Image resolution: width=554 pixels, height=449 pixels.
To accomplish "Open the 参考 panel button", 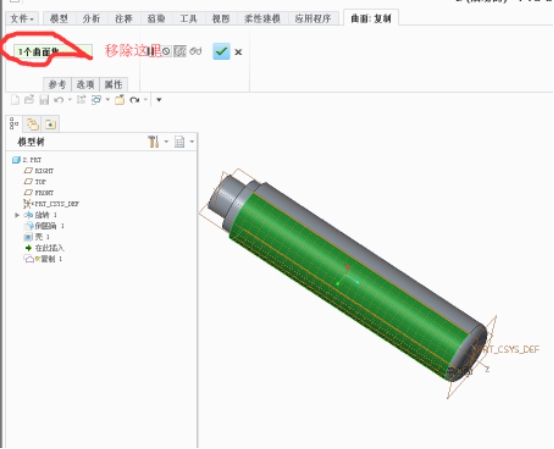I will 57,85.
